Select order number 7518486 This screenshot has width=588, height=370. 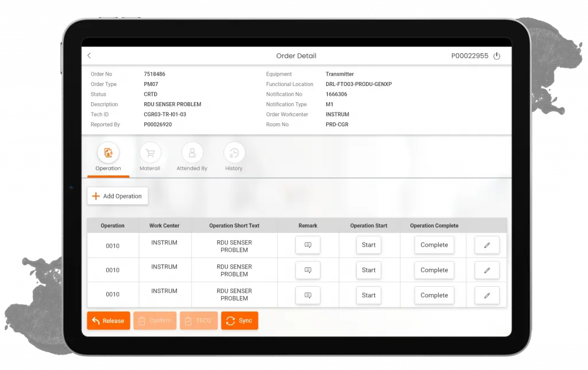click(154, 74)
